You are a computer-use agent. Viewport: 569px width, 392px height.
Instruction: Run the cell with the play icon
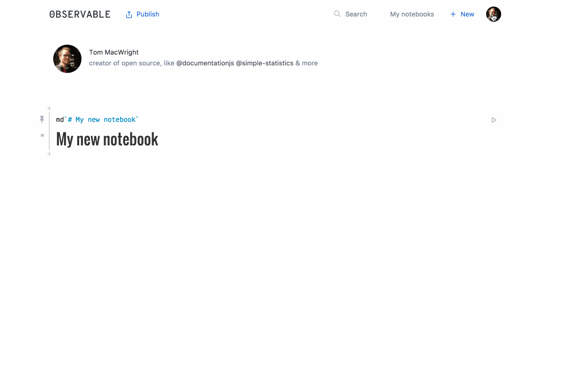pos(494,120)
